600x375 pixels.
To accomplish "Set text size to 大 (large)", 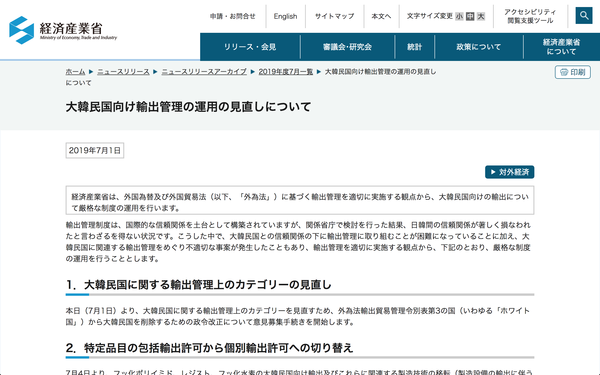I will [481, 16].
